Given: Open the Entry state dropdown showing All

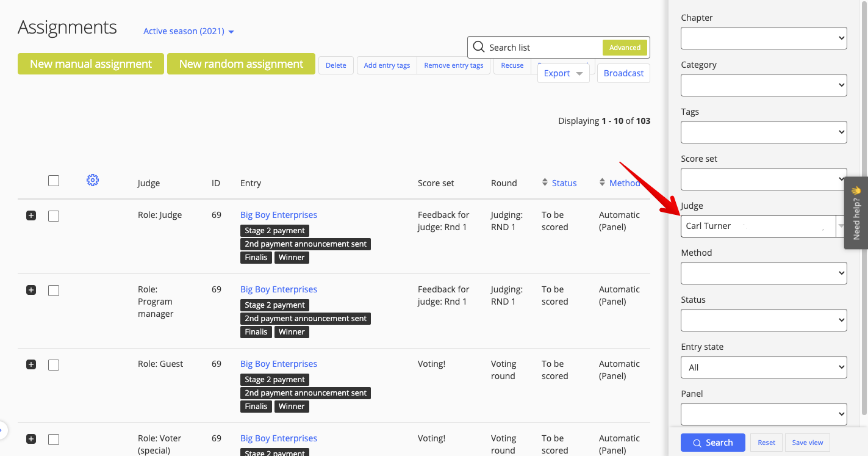Looking at the screenshot, I should [763, 367].
